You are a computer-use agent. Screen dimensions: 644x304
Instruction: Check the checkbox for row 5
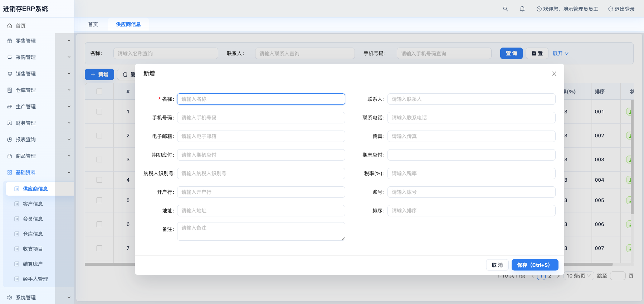point(99,200)
